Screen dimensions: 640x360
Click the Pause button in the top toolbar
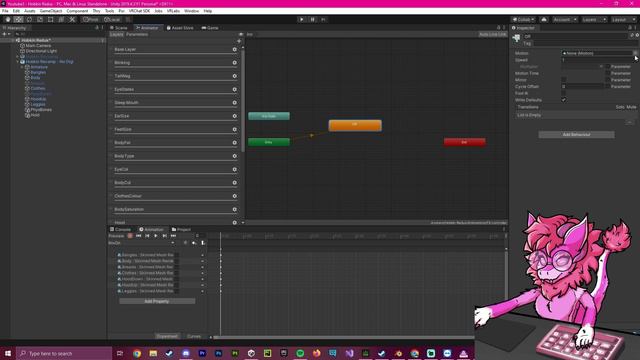[313, 19]
